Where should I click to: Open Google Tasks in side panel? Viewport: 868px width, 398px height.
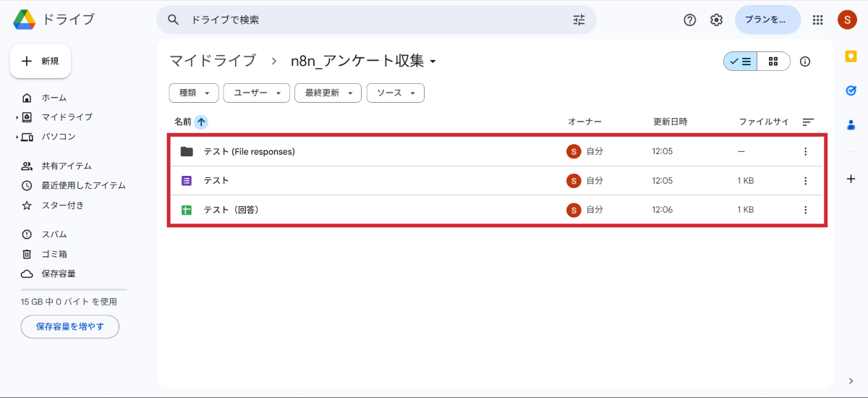tap(851, 90)
